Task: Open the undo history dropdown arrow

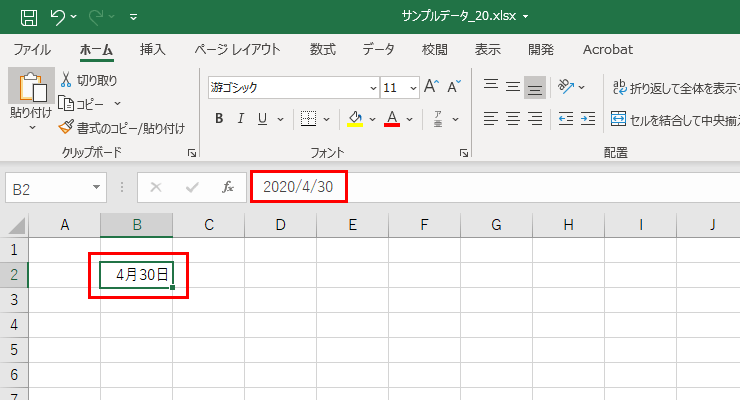Action: (74, 17)
